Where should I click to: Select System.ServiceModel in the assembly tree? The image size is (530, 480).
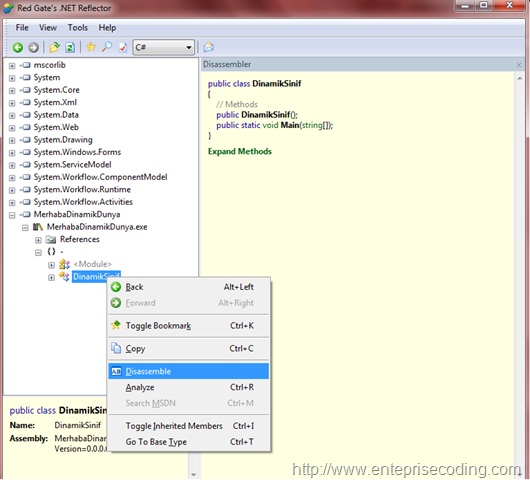tap(72, 165)
